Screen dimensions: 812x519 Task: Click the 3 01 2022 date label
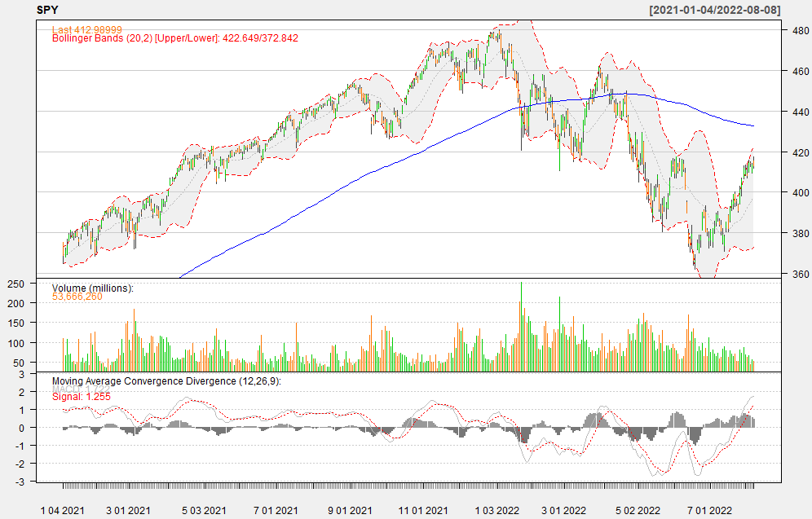point(564,511)
